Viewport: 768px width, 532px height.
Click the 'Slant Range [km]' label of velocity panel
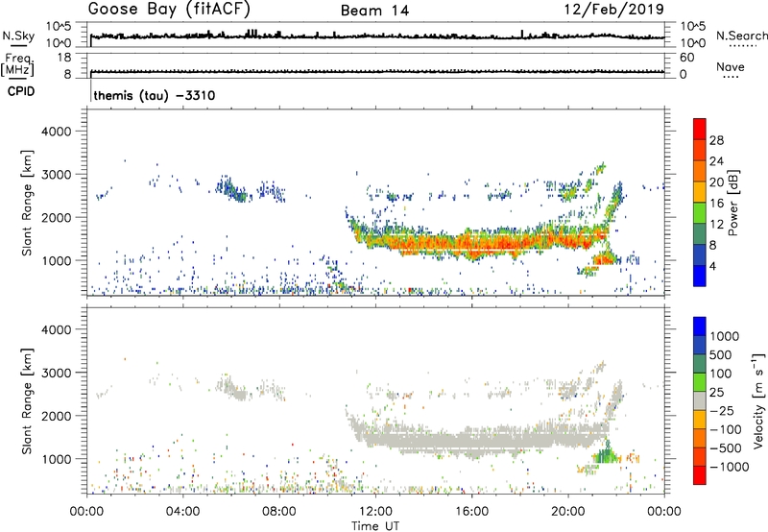click(27, 400)
